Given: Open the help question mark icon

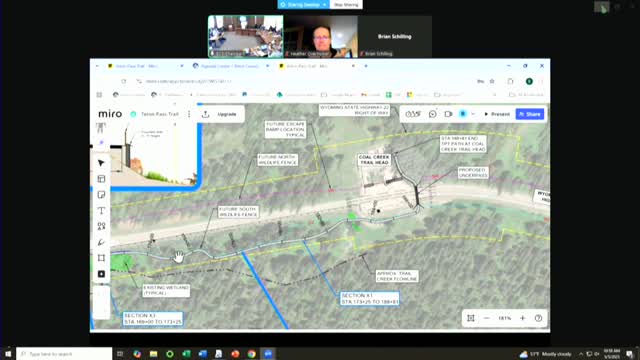Looking at the screenshot, I should tap(538, 318).
